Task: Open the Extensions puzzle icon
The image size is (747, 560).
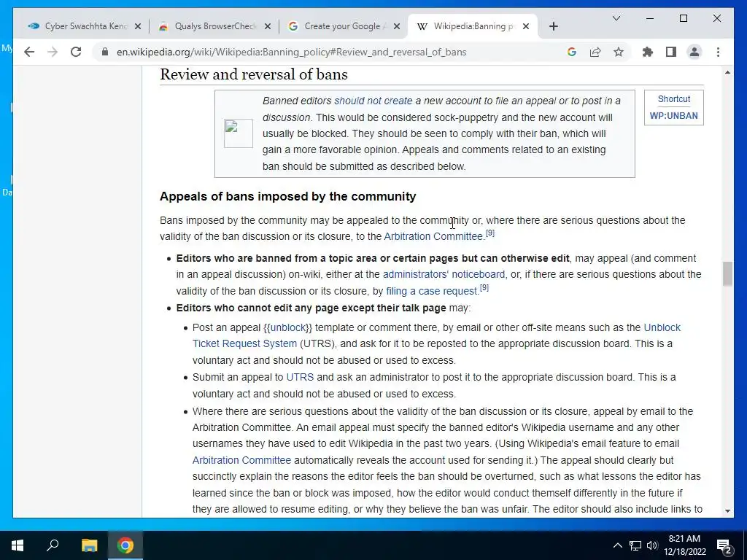Action: (x=648, y=52)
